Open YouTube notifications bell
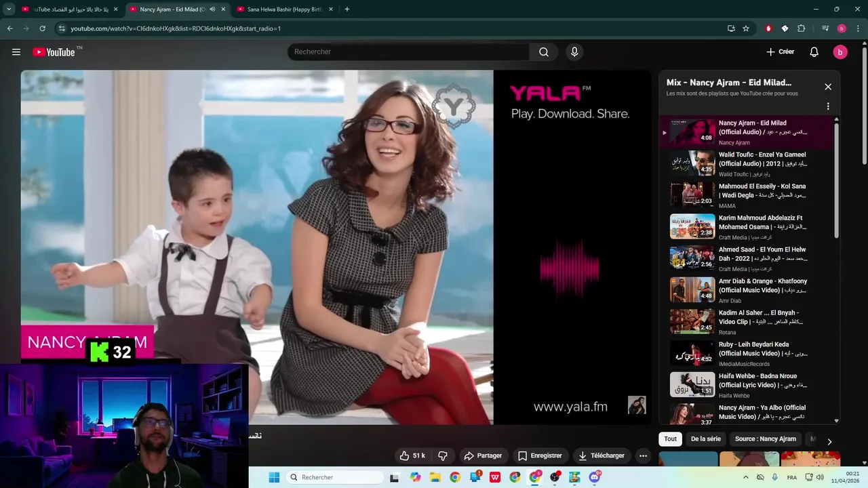This screenshot has height=488, width=868. [814, 52]
